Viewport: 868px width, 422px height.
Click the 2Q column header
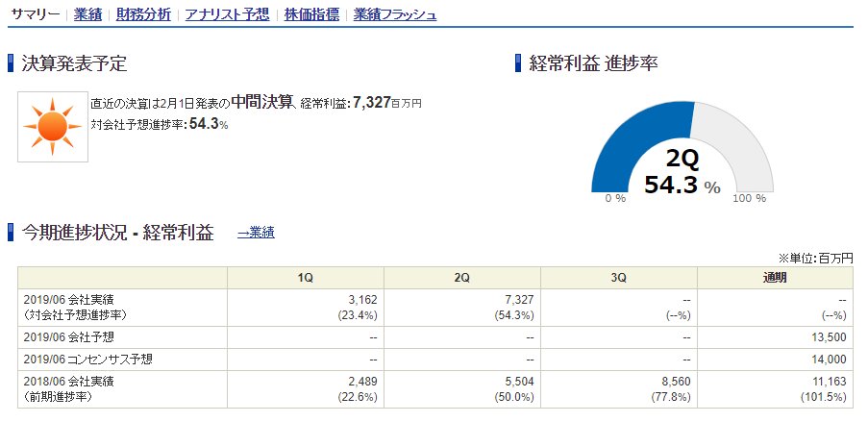462,278
